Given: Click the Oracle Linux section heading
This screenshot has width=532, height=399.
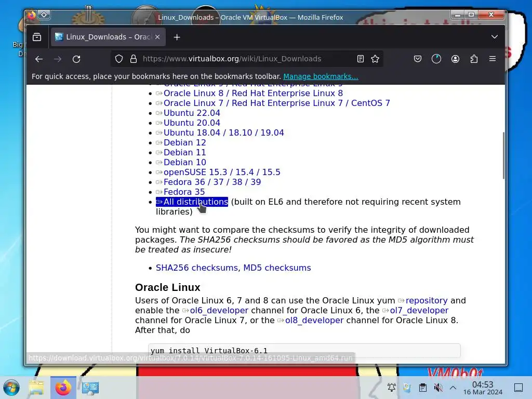Looking at the screenshot, I should click(x=168, y=287).
